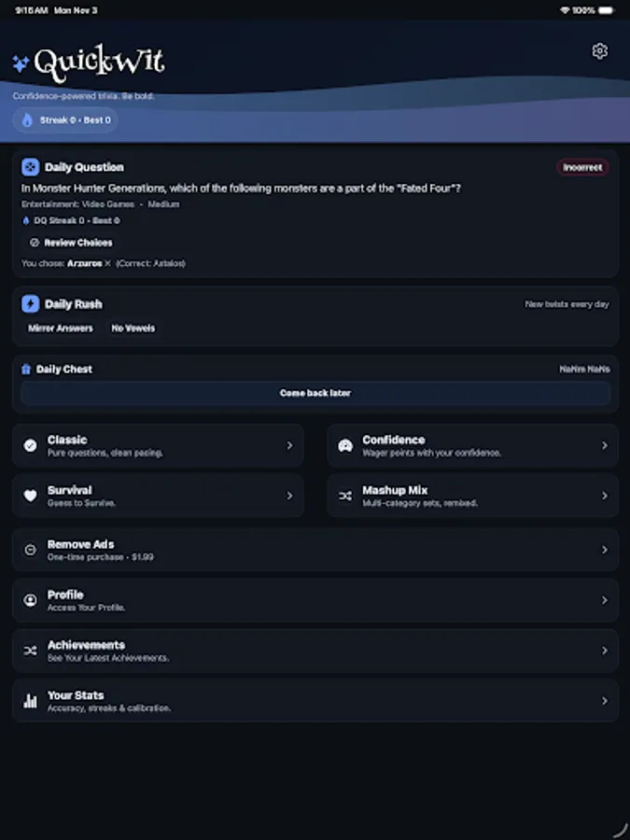
Task: Tap the Classic checkmark icon
Action: point(31,445)
